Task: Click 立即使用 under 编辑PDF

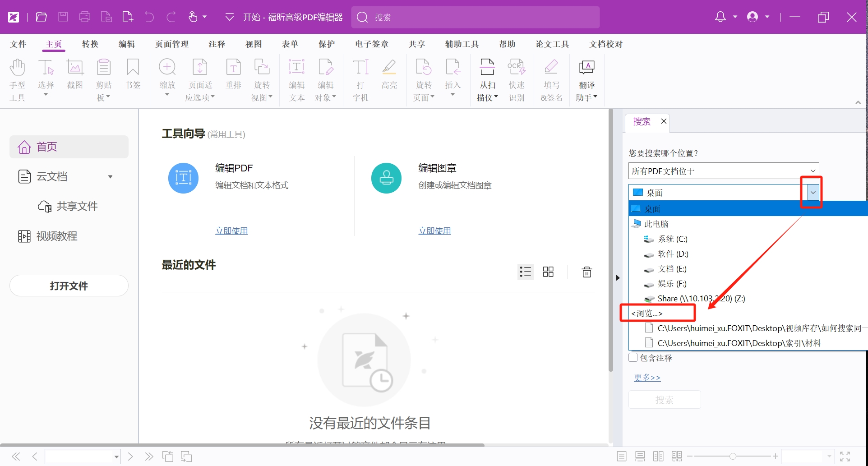Action: click(x=231, y=231)
